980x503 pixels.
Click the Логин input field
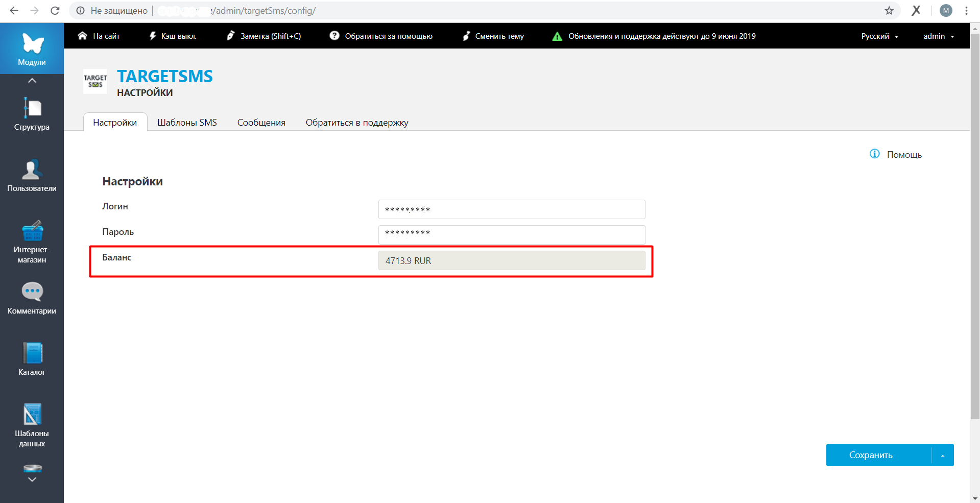point(512,209)
